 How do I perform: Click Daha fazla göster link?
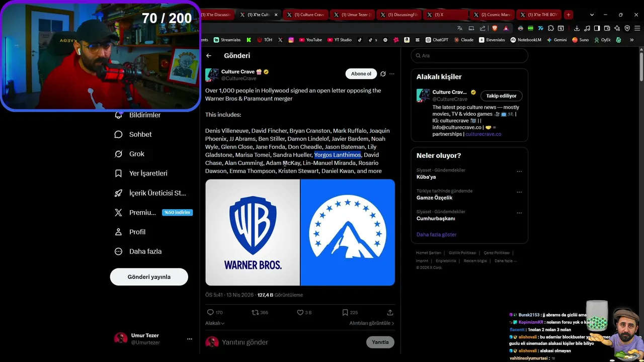(x=436, y=235)
